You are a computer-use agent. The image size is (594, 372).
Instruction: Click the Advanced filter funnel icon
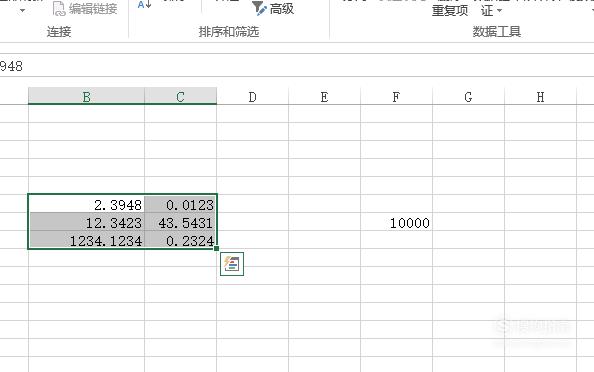click(x=259, y=8)
